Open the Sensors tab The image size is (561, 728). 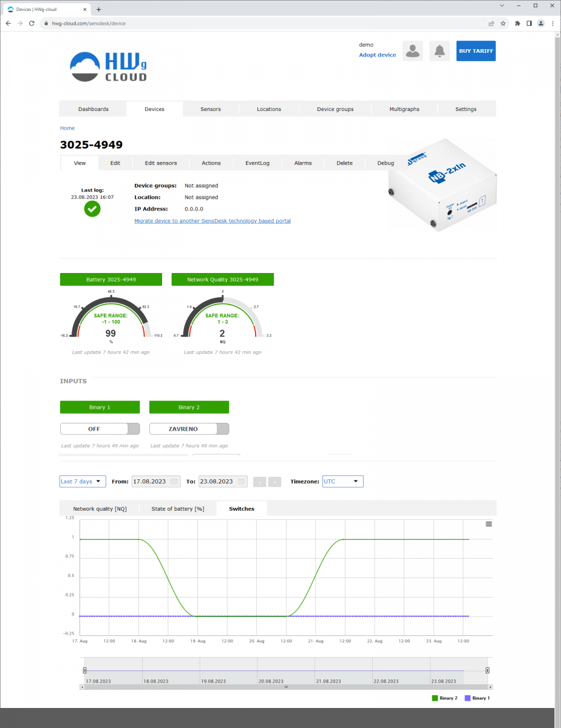211,109
